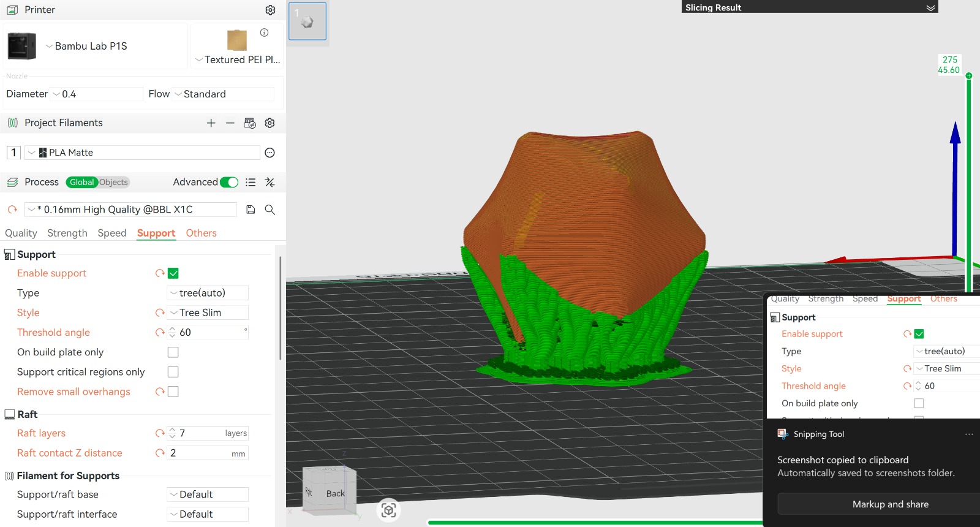Select the plate 1 thumbnail

[307, 21]
